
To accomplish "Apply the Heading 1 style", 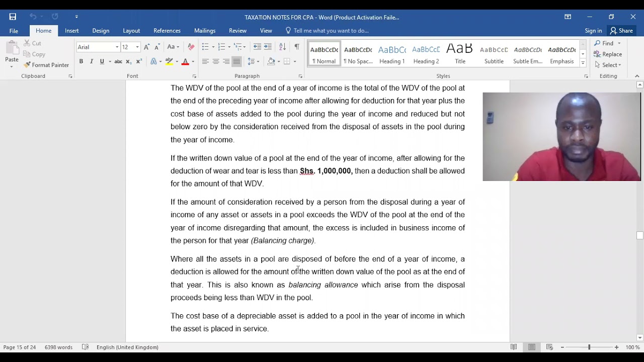I will coord(392,54).
